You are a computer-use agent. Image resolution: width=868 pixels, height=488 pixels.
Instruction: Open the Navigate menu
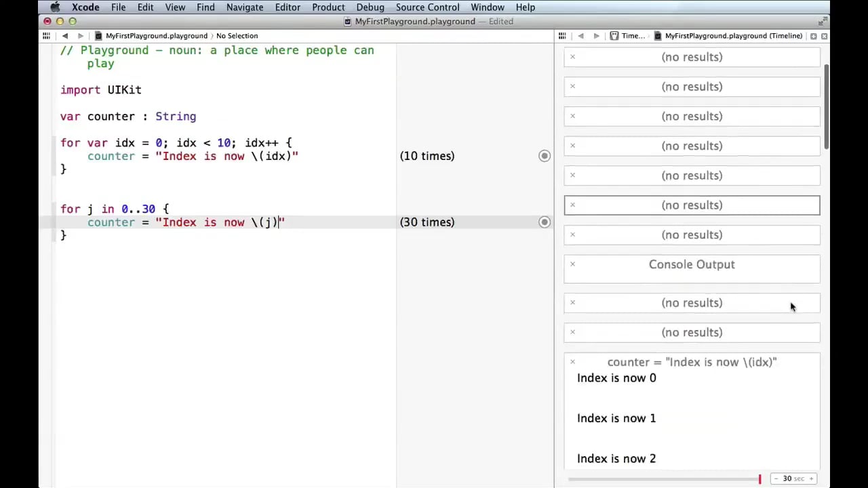pyautogui.click(x=245, y=7)
